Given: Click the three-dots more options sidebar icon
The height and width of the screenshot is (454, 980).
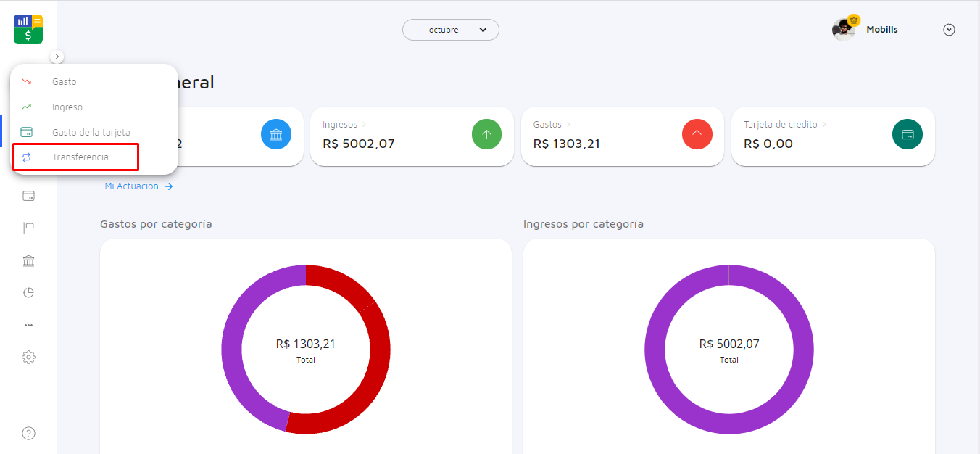Looking at the screenshot, I should tap(28, 325).
